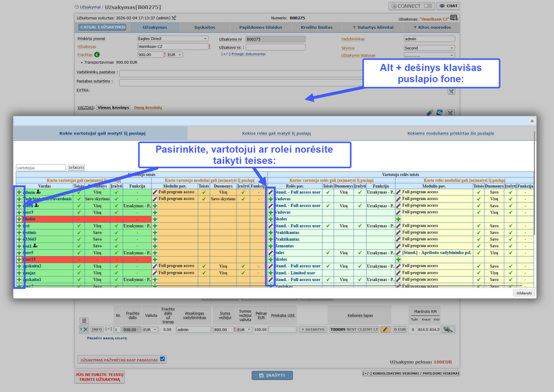Click the hamburger menu icon above freight row

coord(83,320)
